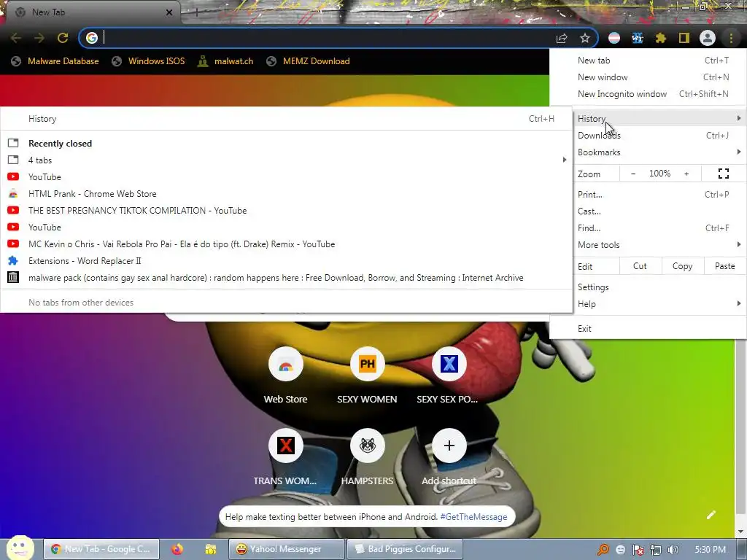Image resolution: width=747 pixels, height=560 pixels.
Task: Click Copy in the Edit row
Action: click(x=682, y=266)
